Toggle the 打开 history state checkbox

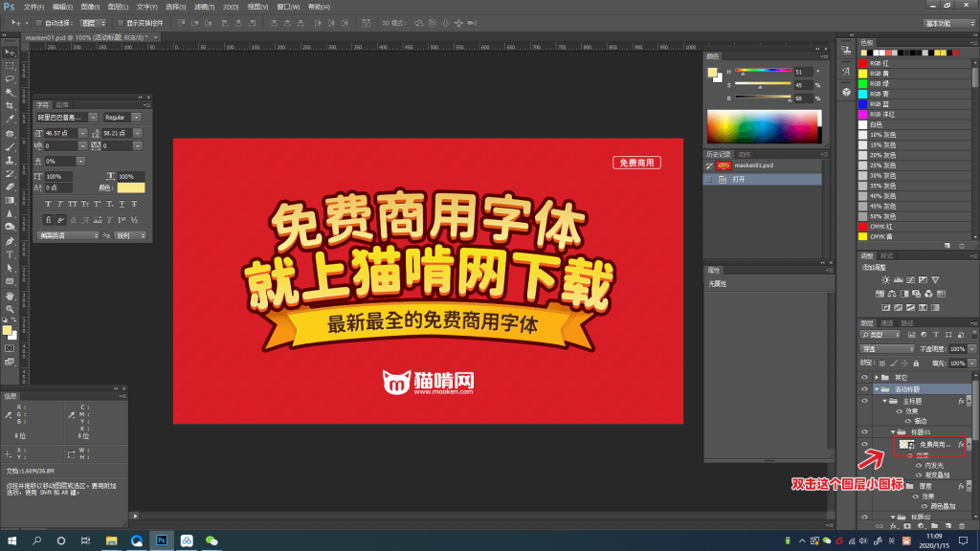(709, 179)
